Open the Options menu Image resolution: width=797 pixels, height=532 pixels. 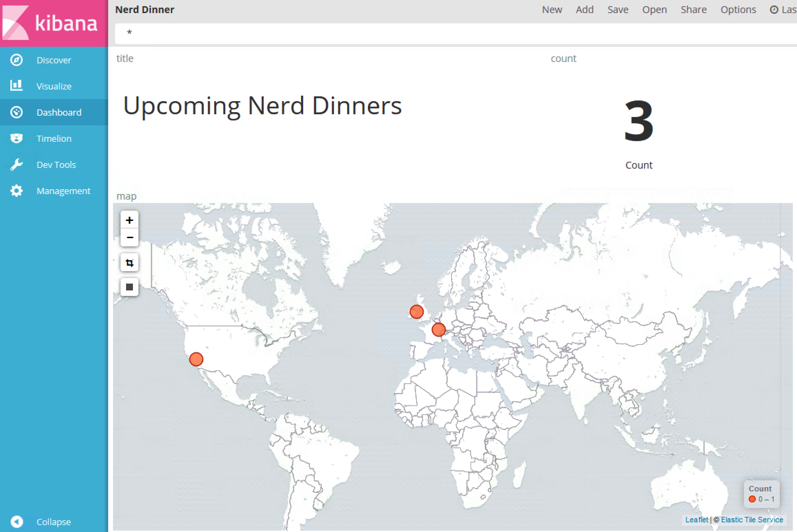pyautogui.click(x=738, y=9)
